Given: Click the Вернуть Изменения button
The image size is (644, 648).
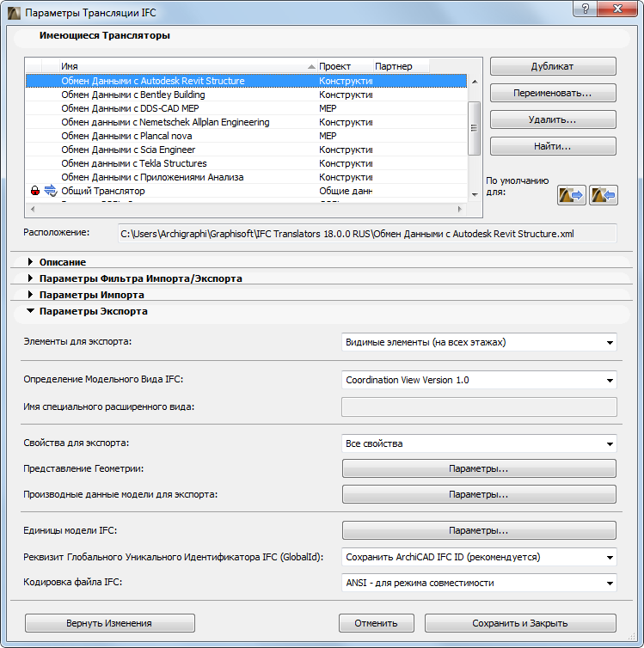Looking at the screenshot, I should tap(109, 623).
